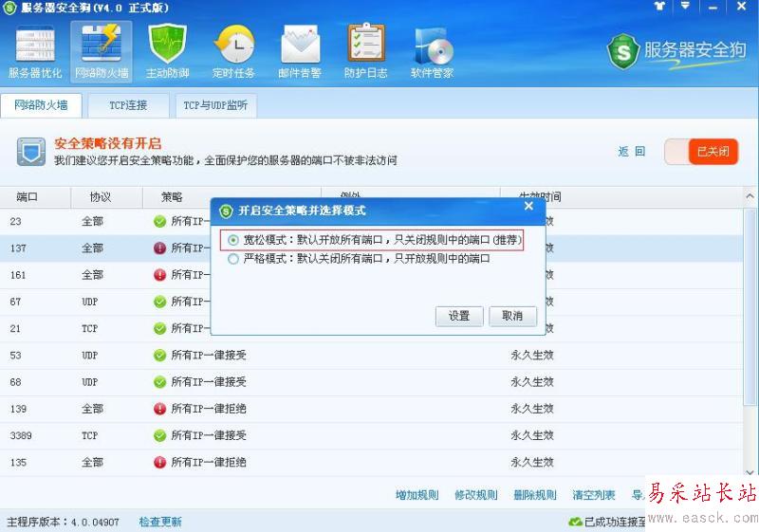Click the 设置 button in dialog
Screen dimensions: 759x532
click(459, 317)
